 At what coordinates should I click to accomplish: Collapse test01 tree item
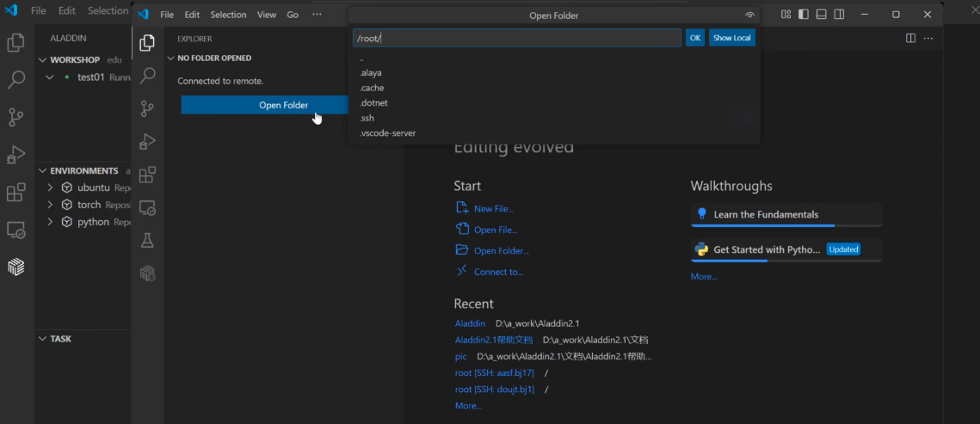[x=50, y=77]
